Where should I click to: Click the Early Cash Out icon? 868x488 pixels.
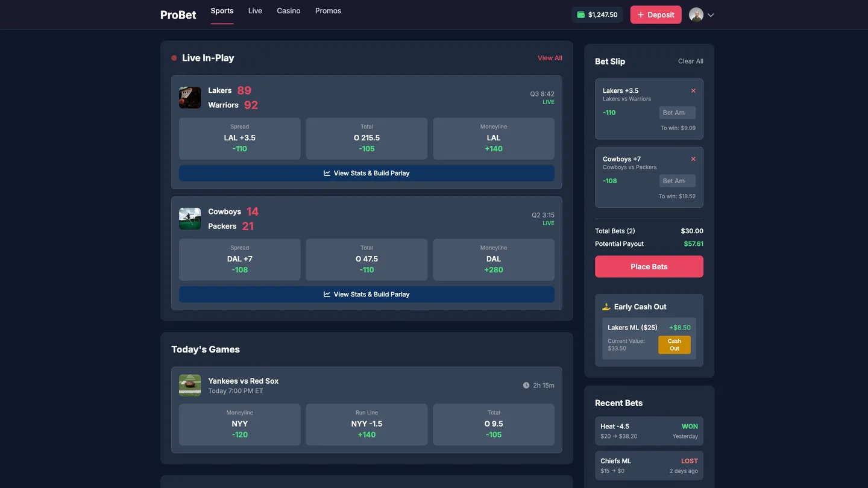(606, 307)
